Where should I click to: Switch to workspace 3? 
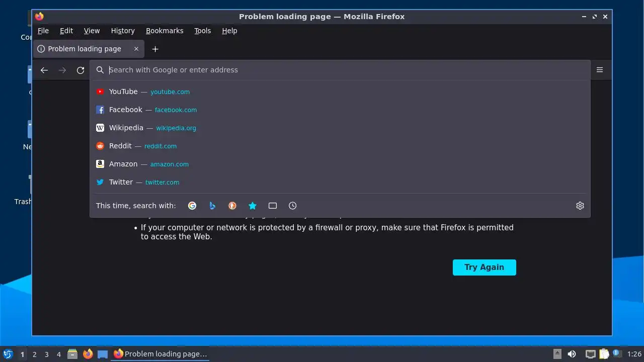[x=46, y=354]
